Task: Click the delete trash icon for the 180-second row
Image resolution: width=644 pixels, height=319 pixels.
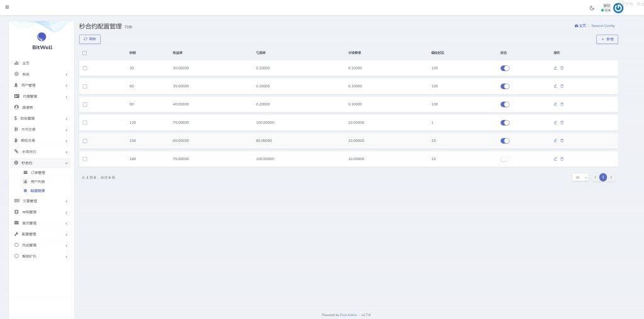Action: [562, 159]
